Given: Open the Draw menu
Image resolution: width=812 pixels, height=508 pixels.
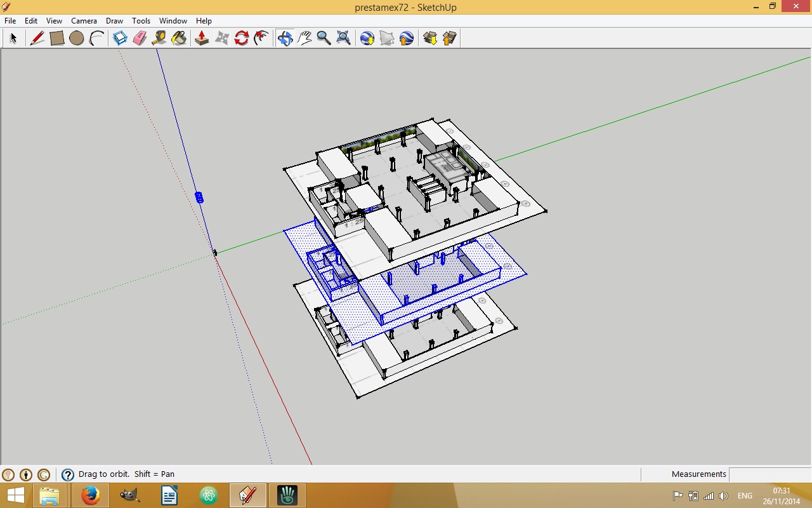Looking at the screenshot, I should click(114, 21).
